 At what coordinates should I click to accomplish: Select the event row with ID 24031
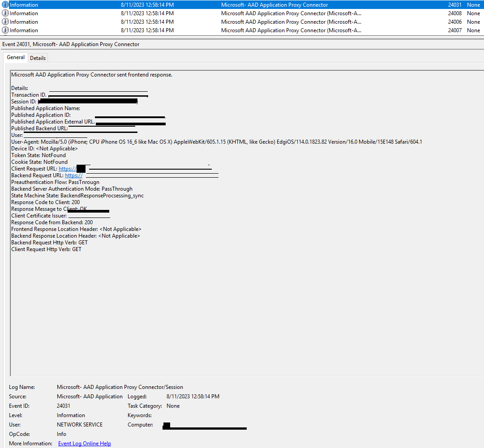[x=242, y=4]
